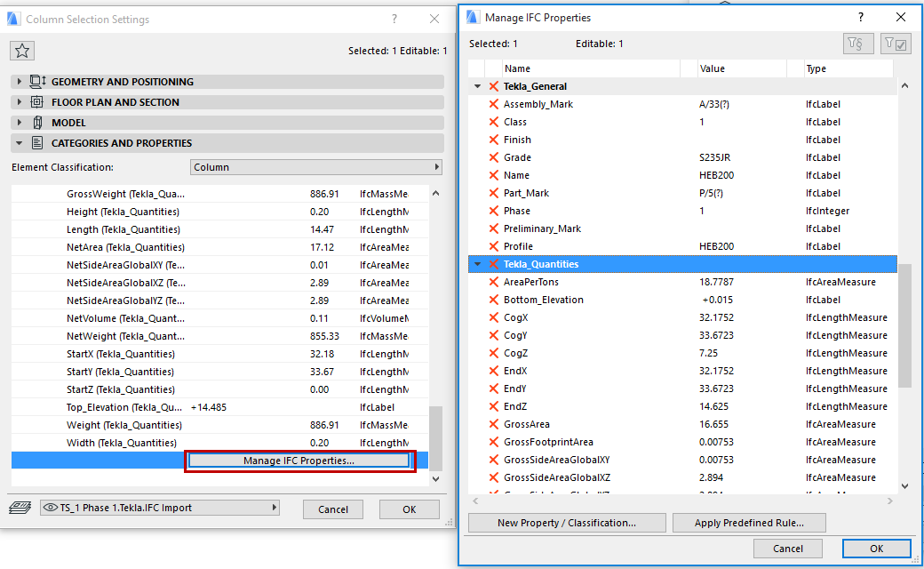Screen dimensions: 924x569
Task: Click Grade value S235JR
Action: click(x=715, y=157)
